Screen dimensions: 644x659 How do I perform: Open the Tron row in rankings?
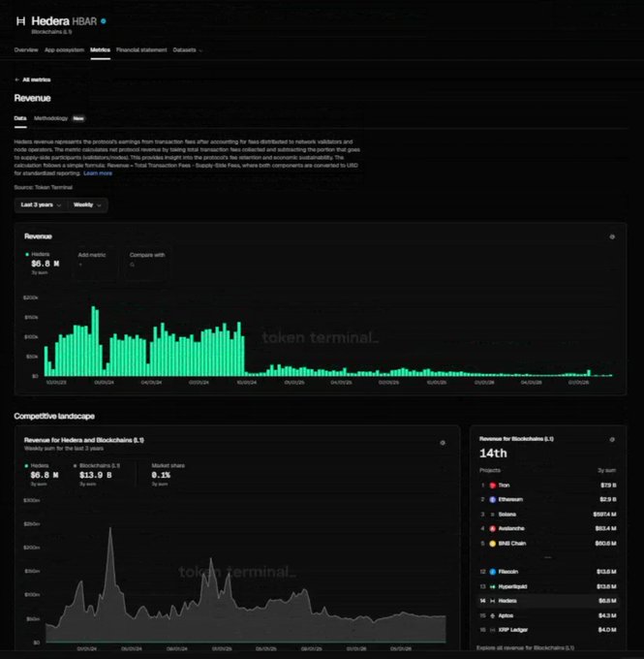548,486
